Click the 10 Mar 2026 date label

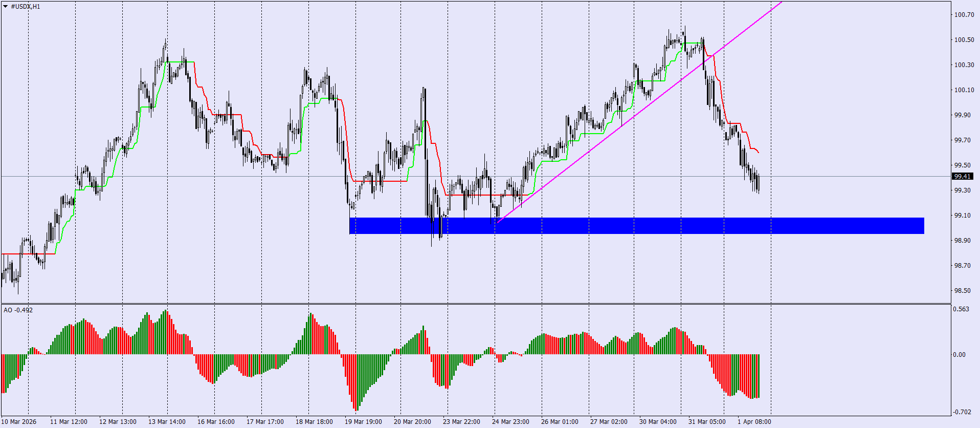coord(19,422)
